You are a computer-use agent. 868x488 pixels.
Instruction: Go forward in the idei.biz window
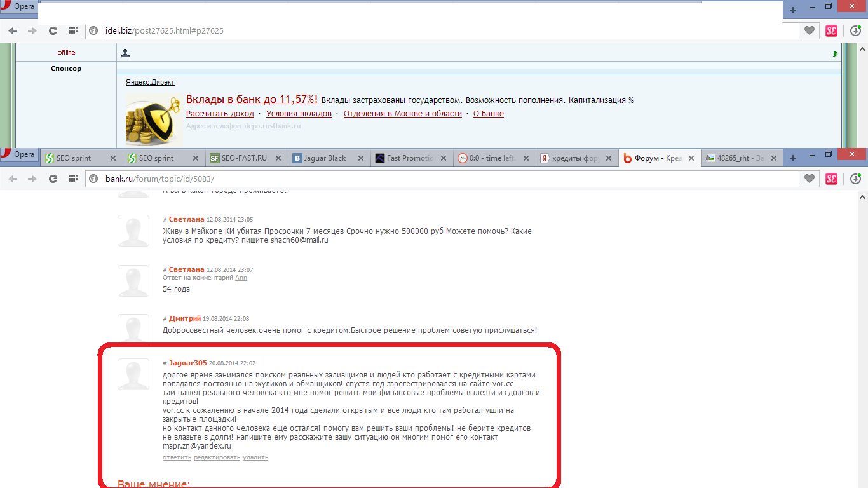32,30
